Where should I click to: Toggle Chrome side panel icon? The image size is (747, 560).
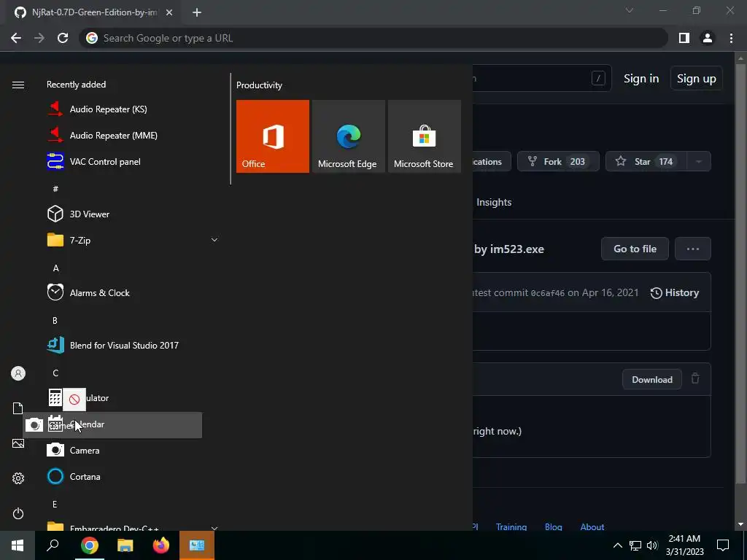click(684, 38)
